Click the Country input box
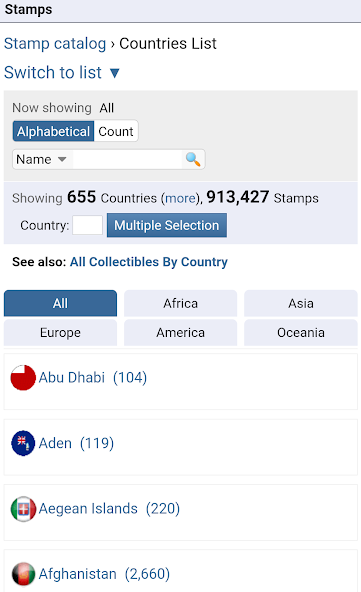361x592 pixels. pos(88,225)
